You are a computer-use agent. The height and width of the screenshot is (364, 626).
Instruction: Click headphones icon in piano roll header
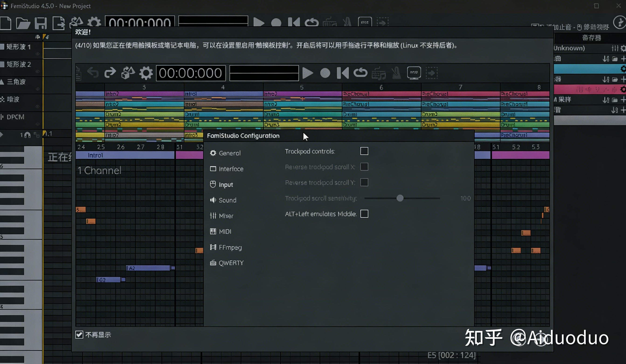pos(27,135)
